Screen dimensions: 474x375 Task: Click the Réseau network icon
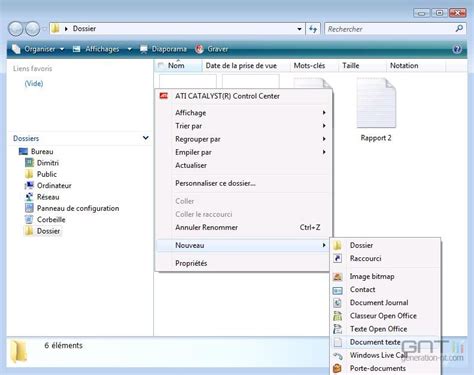pyautogui.click(x=29, y=197)
